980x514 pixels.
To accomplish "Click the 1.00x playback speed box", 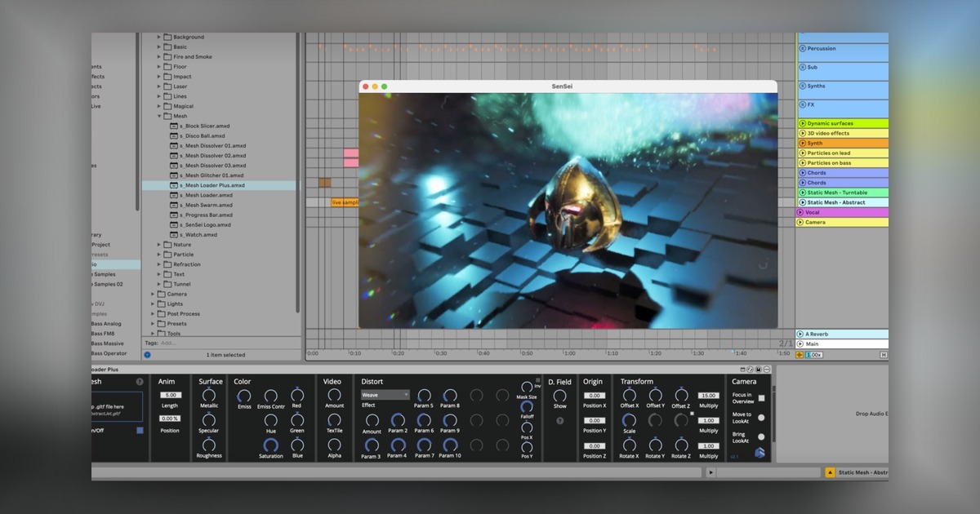I will tap(814, 355).
